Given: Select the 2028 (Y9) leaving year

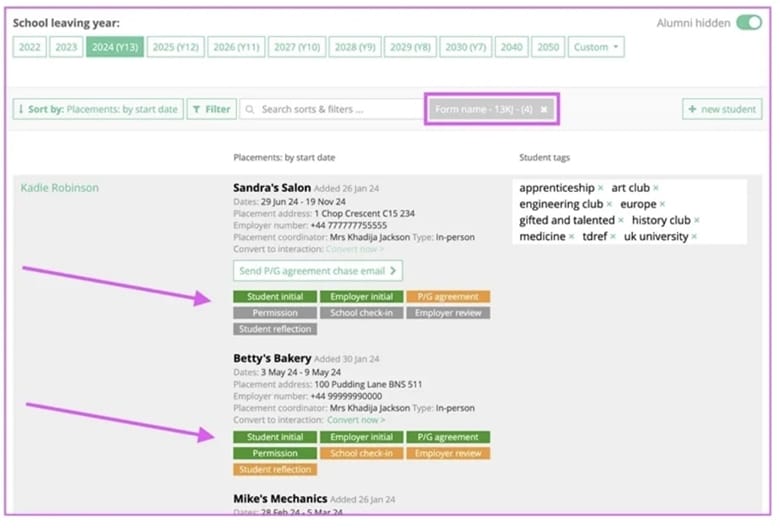Looking at the screenshot, I should (355, 47).
